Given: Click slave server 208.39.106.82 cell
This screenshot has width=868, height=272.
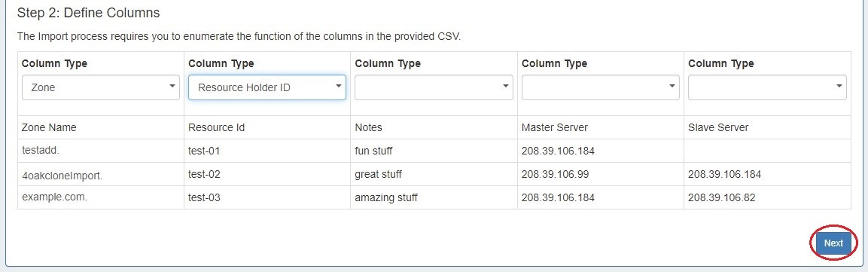Looking at the screenshot, I should [767, 197].
